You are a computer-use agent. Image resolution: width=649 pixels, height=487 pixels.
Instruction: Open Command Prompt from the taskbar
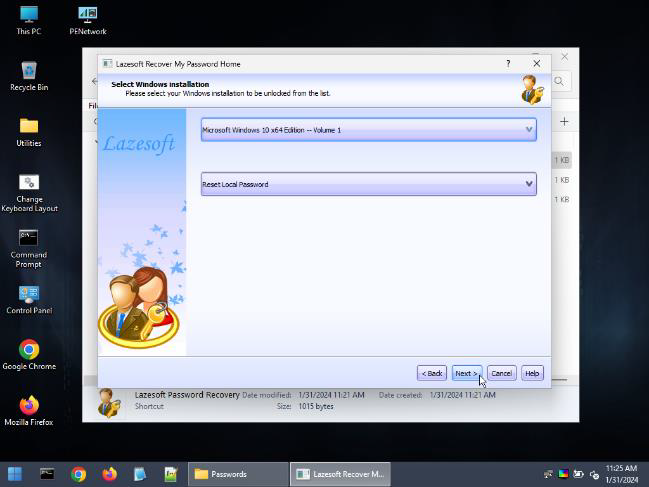click(47, 474)
